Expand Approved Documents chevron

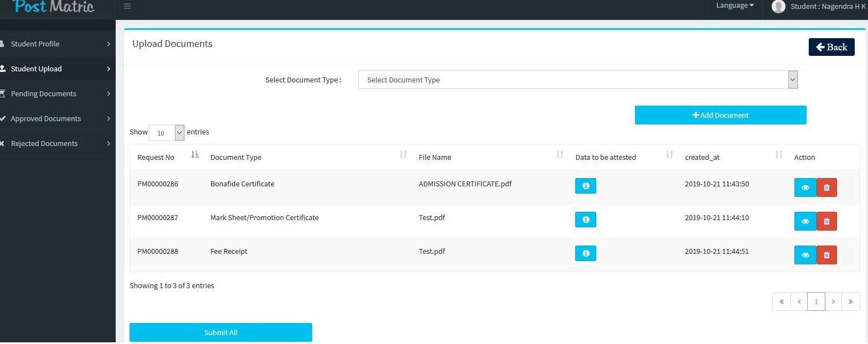[x=108, y=118]
